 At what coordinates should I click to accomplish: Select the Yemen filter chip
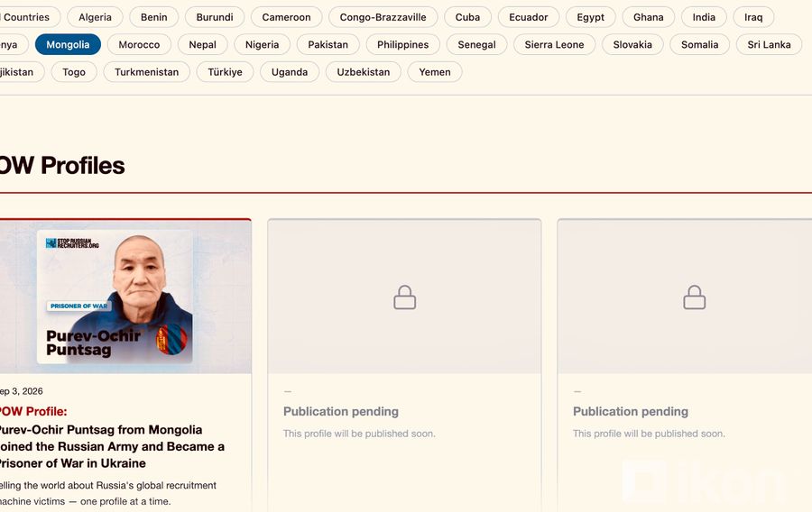(x=435, y=72)
